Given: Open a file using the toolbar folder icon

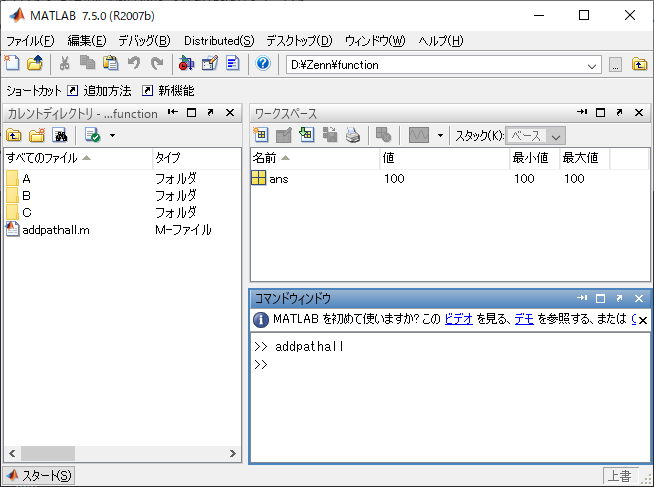Looking at the screenshot, I should (35, 63).
